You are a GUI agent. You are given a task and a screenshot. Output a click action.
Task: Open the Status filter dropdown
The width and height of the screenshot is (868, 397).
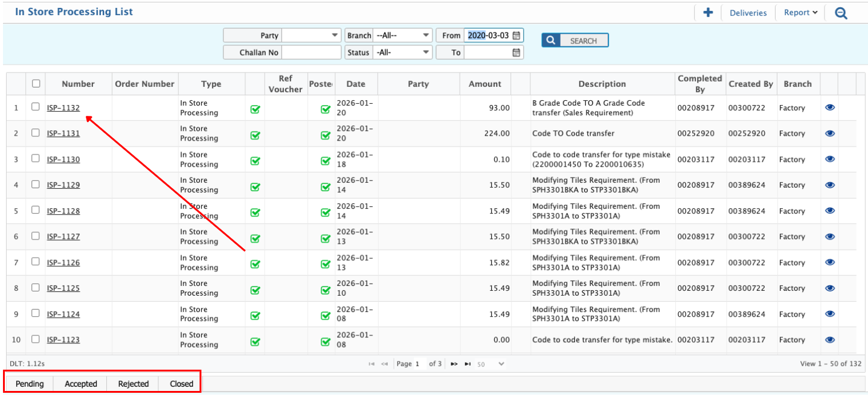point(402,52)
